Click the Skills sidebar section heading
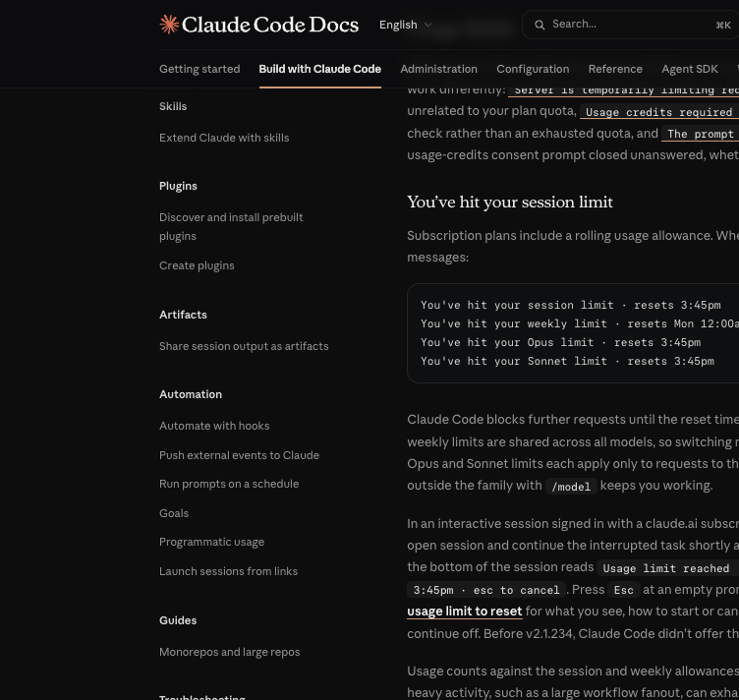 coord(173,106)
